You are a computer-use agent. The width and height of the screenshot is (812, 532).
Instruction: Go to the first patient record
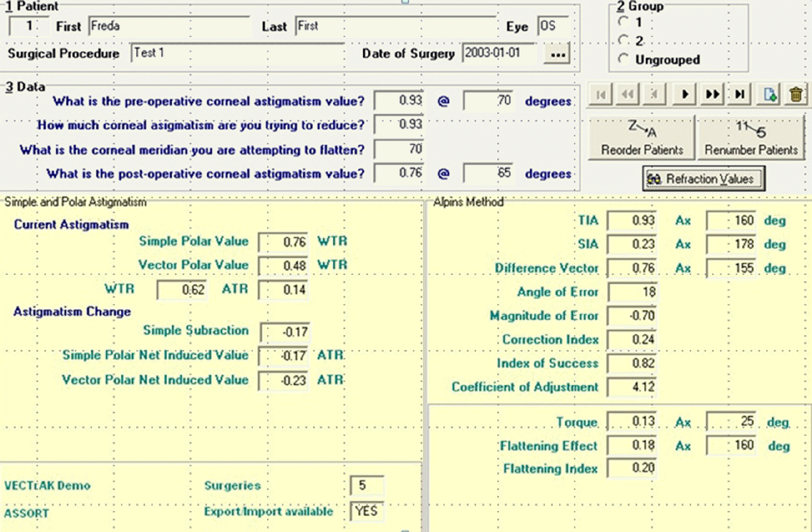600,94
